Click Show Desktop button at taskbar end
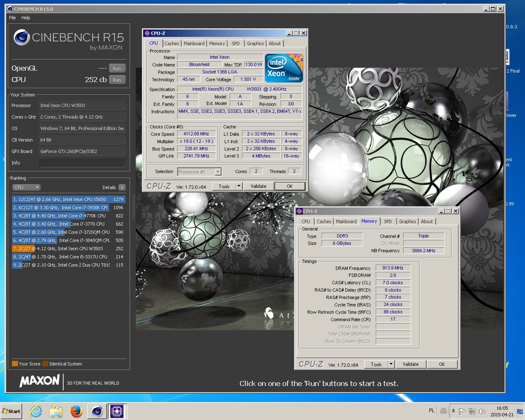Screen dimensions: 525x420 [520, 411]
